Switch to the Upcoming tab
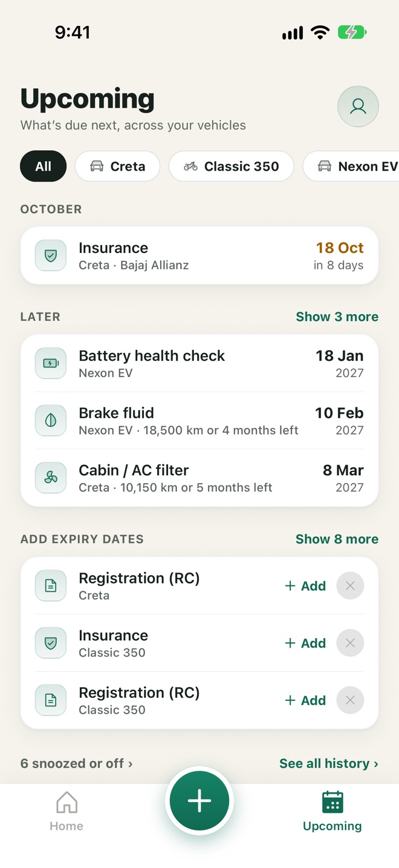The height and width of the screenshot is (868, 399). pos(332,812)
